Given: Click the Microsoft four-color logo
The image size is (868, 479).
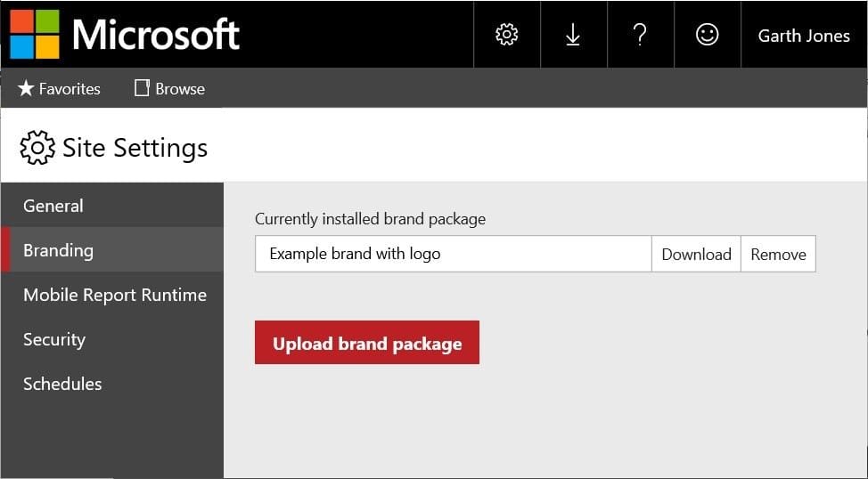Looking at the screenshot, I should coord(35,35).
